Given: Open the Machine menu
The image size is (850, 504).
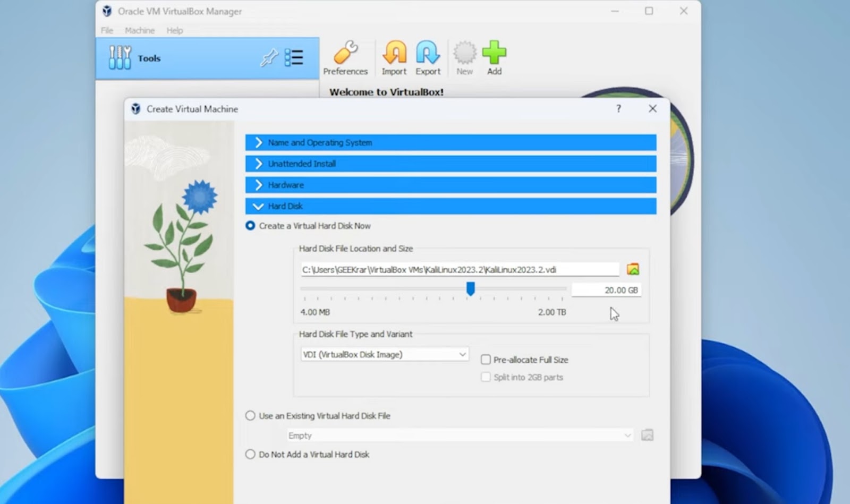Looking at the screenshot, I should point(140,30).
